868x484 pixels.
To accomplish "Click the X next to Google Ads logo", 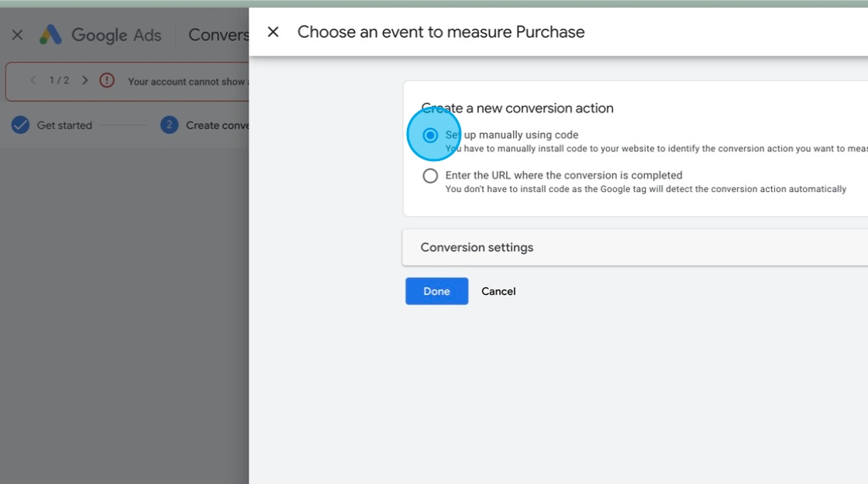I will point(17,34).
